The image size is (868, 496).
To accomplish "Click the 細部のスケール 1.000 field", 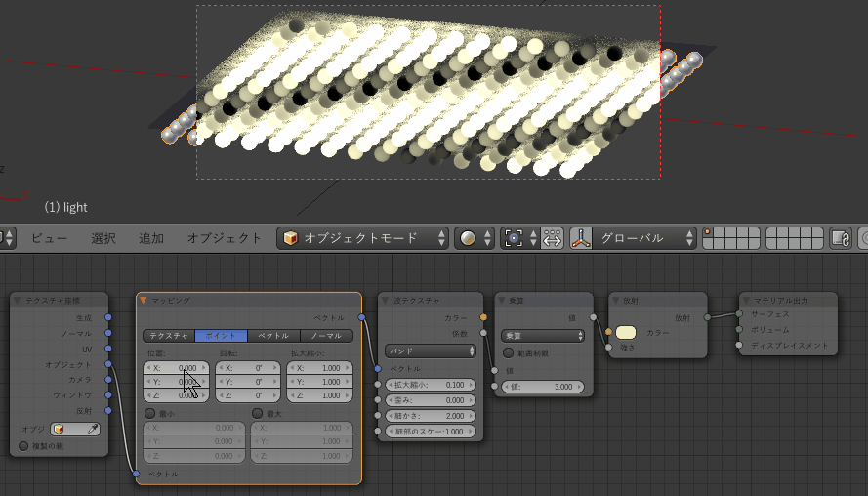I will click(x=431, y=431).
